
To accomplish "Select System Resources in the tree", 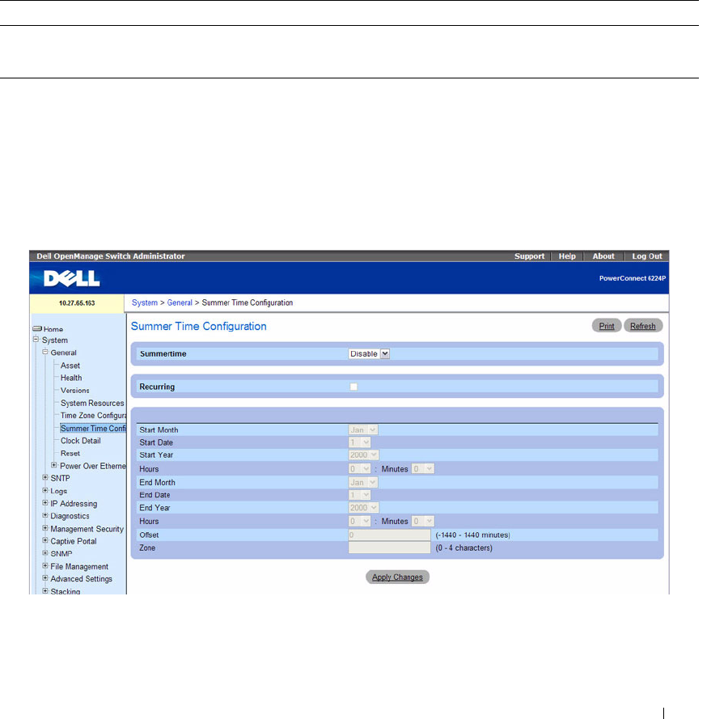I will 92,403.
